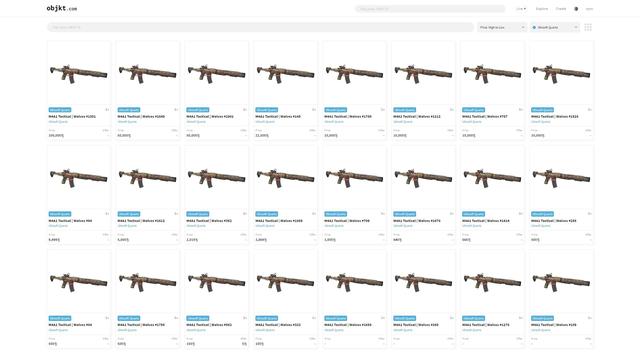Open the price sort order dropdown

point(502,27)
